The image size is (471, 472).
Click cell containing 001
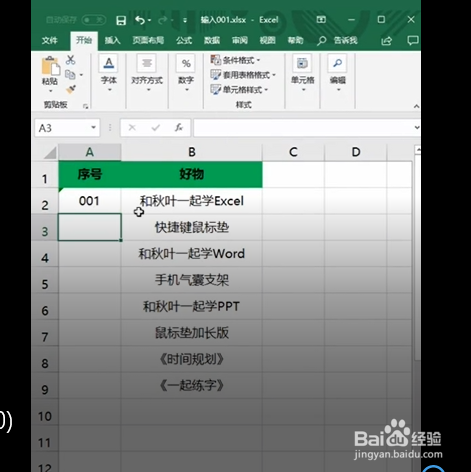click(89, 201)
